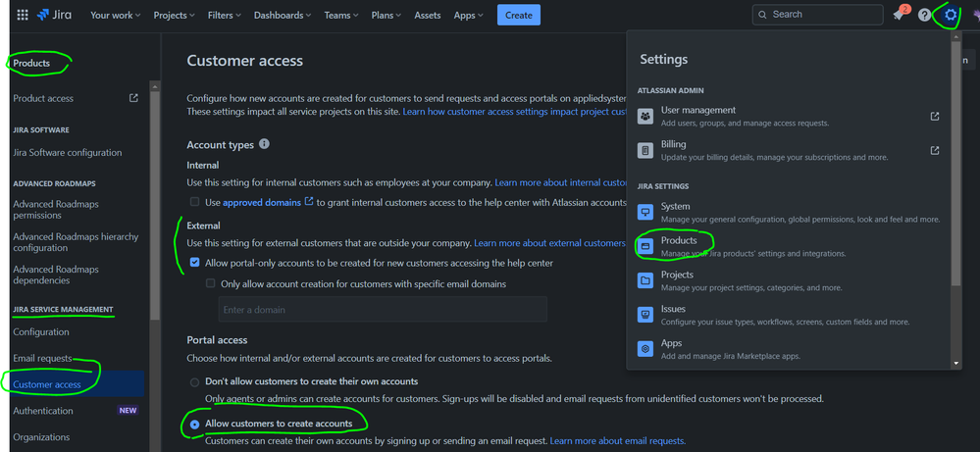Click the Projects folder icon
The height and width of the screenshot is (452, 980).
645,281
